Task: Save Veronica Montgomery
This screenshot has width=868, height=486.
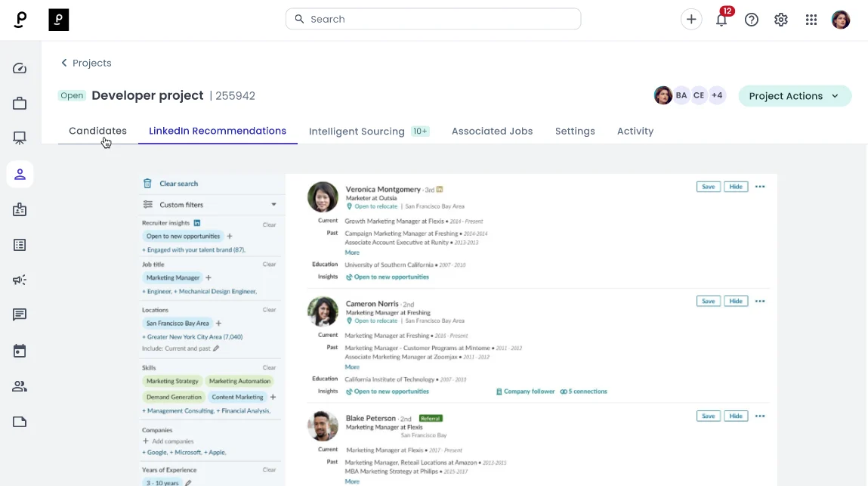Action: tap(708, 187)
